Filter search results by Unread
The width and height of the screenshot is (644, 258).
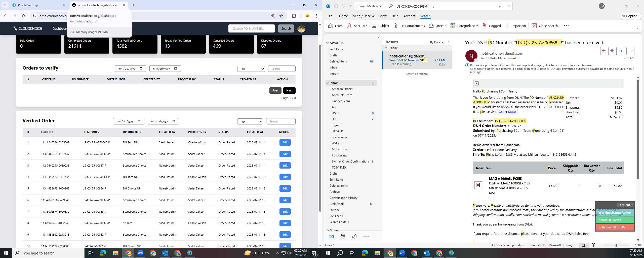tap(438, 26)
